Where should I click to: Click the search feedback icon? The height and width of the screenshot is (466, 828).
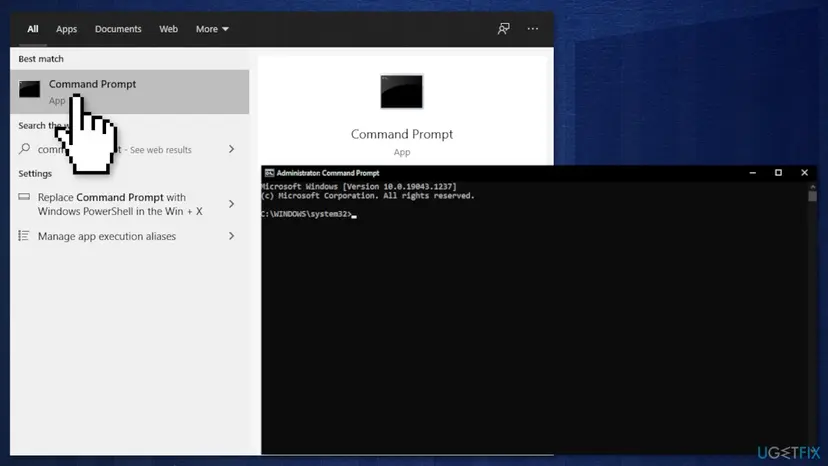tap(504, 29)
